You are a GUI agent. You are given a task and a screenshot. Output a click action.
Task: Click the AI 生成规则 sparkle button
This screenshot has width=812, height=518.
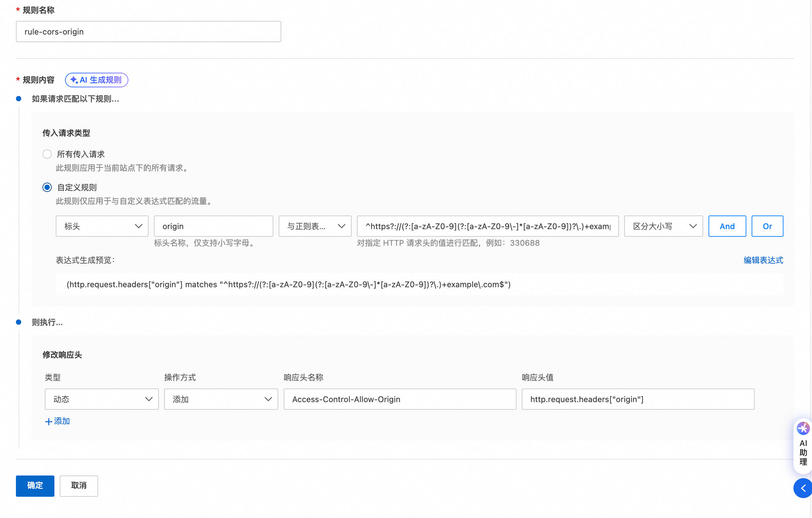97,80
